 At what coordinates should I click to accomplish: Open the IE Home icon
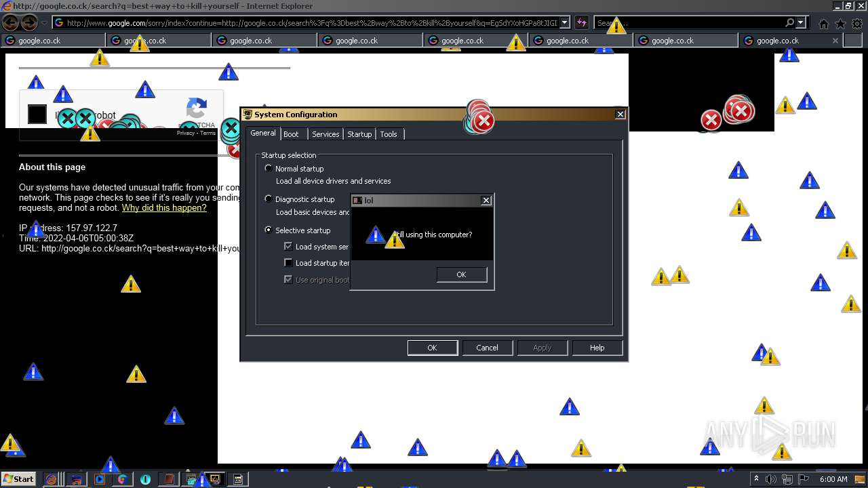pyautogui.click(x=823, y=24)
